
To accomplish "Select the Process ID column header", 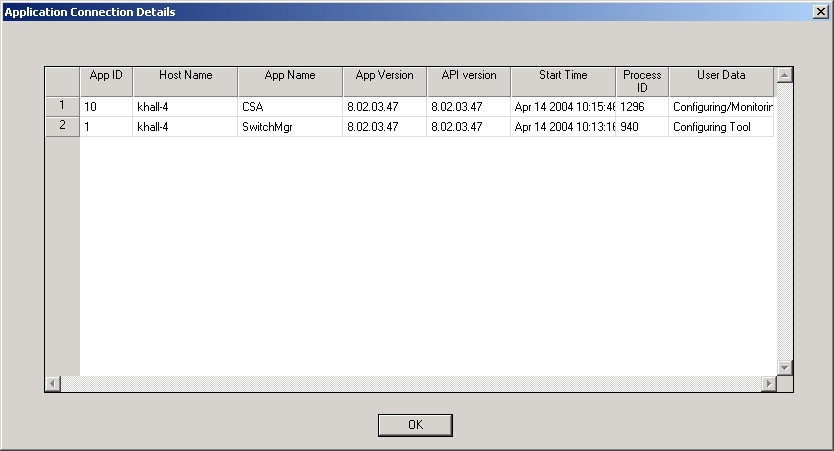I will coord(642,81).
